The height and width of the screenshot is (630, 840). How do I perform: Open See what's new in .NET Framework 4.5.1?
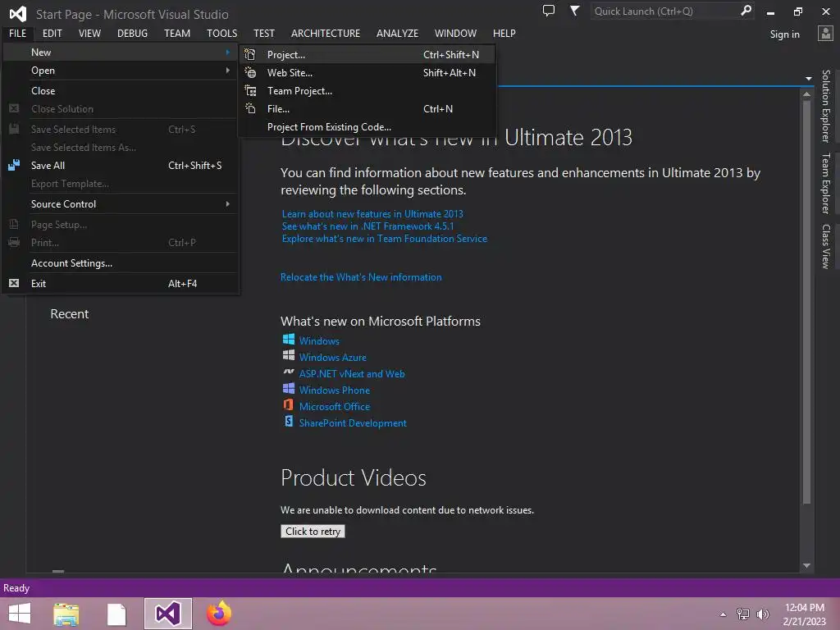(367, 226)
